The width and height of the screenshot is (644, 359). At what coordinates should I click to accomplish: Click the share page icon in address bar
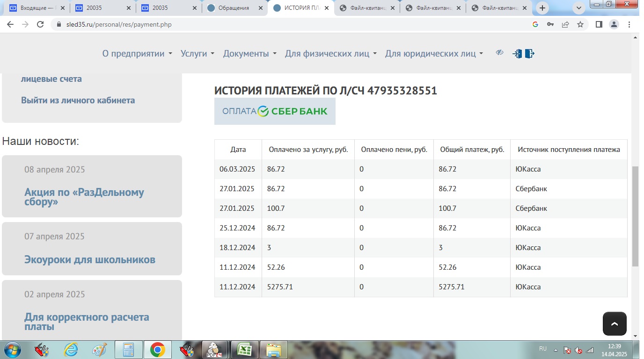click(x=565, y=24)
